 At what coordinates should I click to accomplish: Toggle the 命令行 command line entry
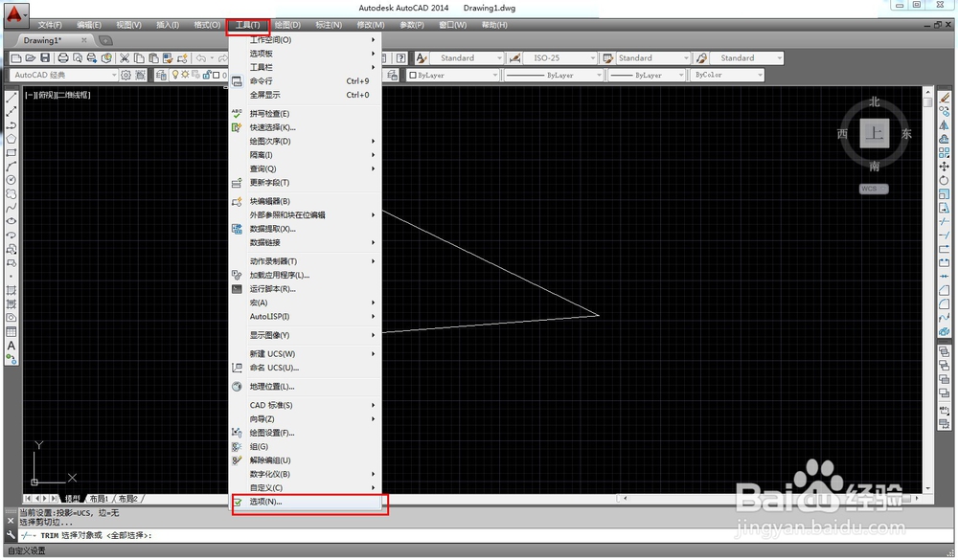(306, 81)
